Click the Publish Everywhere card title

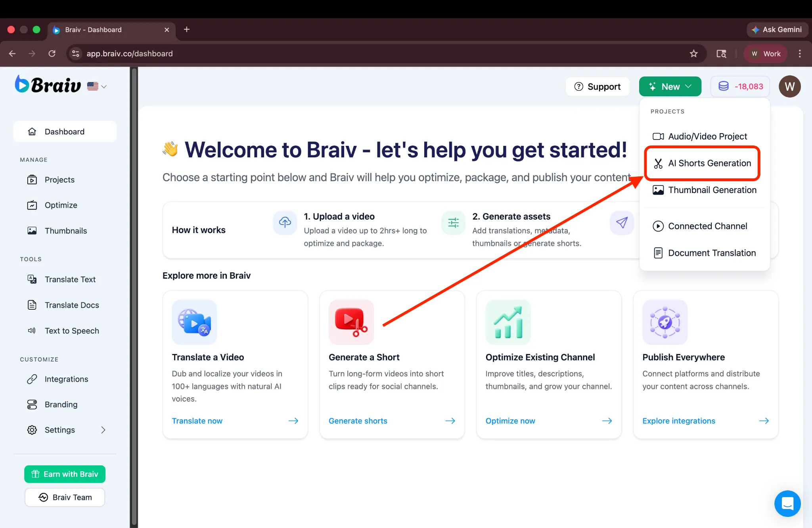(x=684, y=357)
